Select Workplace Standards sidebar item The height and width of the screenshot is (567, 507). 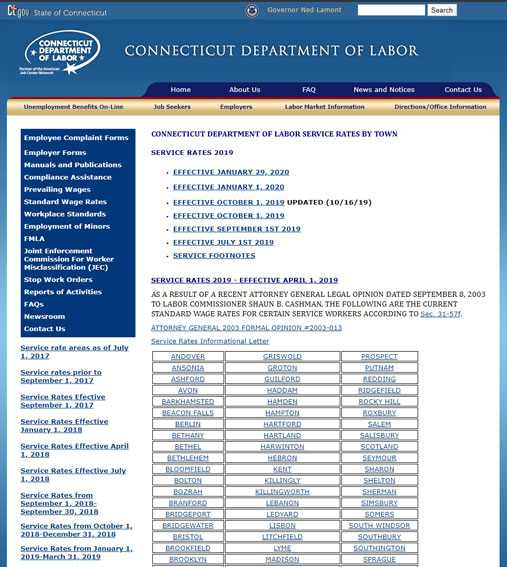click(x=65, y=214)
